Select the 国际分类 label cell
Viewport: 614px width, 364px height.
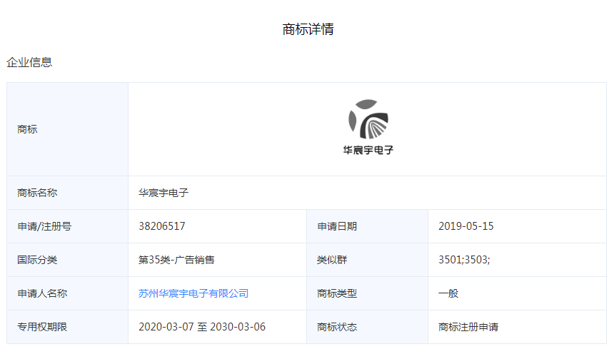(x=37, y=260)
